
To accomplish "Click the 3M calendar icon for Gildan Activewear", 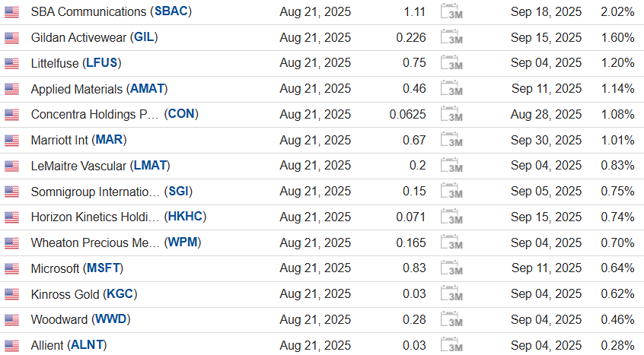I will click(x=451, y=38).
